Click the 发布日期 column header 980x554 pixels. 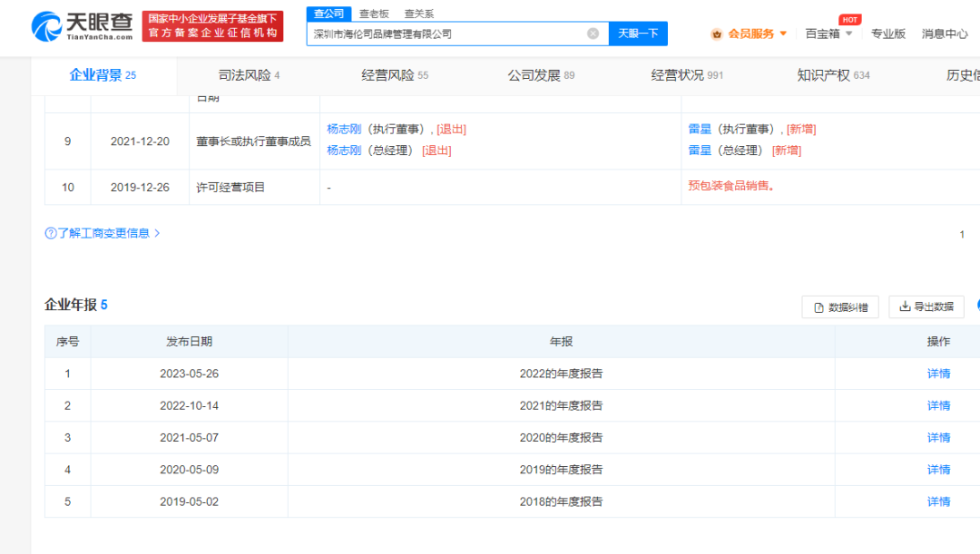coord(190,342)
